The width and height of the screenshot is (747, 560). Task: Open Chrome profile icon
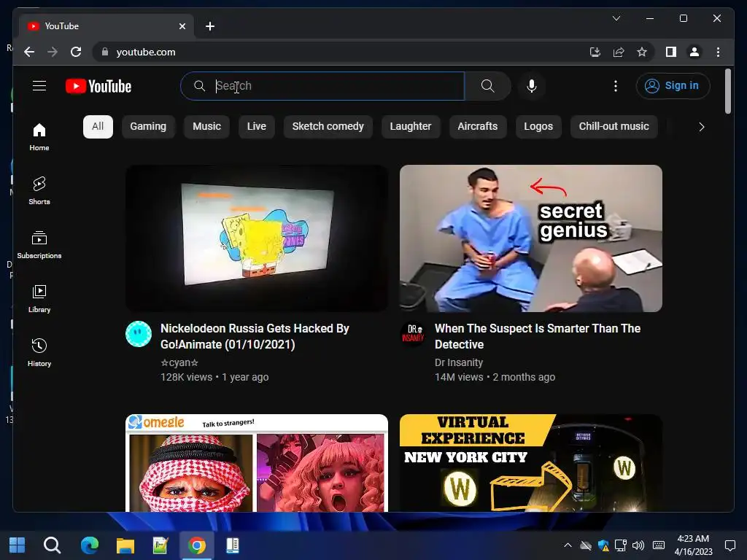coord(694,52)
